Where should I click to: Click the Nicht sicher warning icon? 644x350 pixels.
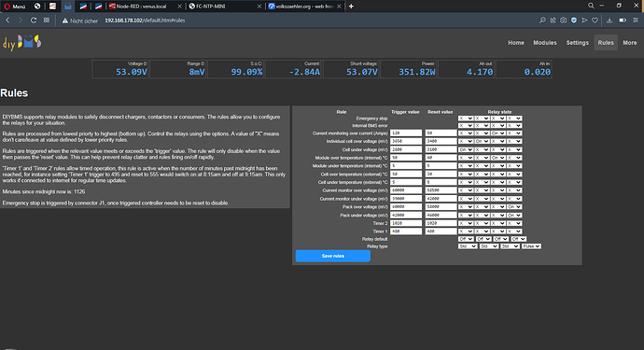[65, 21]
